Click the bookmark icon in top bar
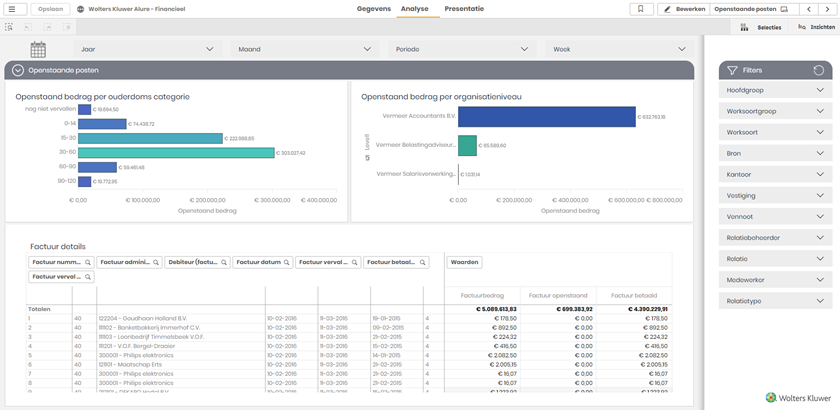Screen dimensions: 840x410 tap(641, 9)
